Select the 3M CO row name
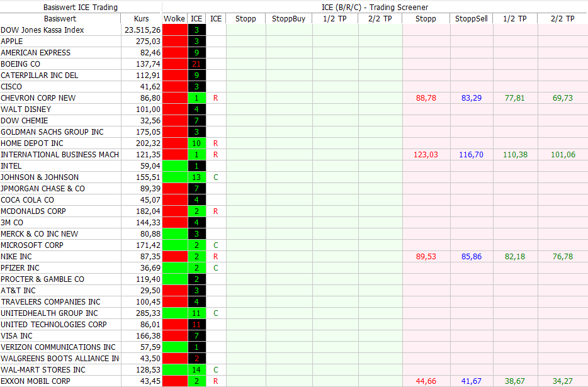The image size is (588, 387). 12,222
